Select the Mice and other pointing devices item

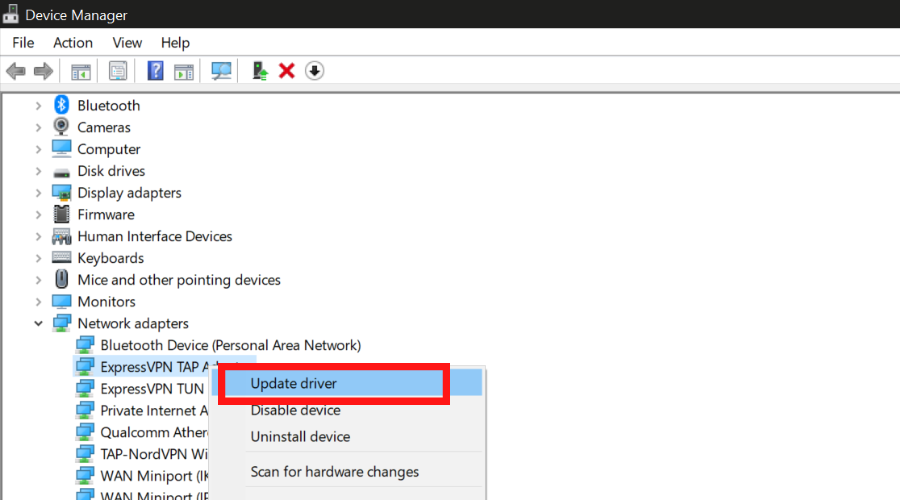[178, 280]
